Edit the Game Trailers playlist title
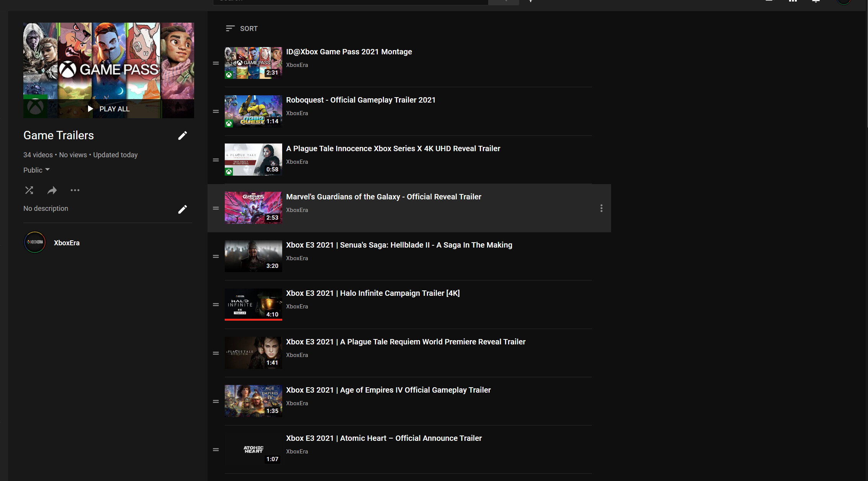Screen dimensions: 868x481 pyautogui.click(x=183, y=135)
